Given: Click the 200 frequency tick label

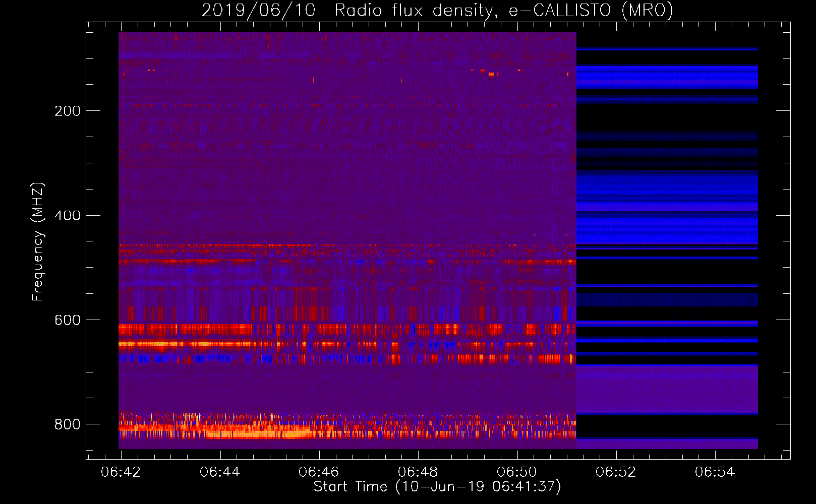Looking at the screenshot, I should [x=68, y=111].
